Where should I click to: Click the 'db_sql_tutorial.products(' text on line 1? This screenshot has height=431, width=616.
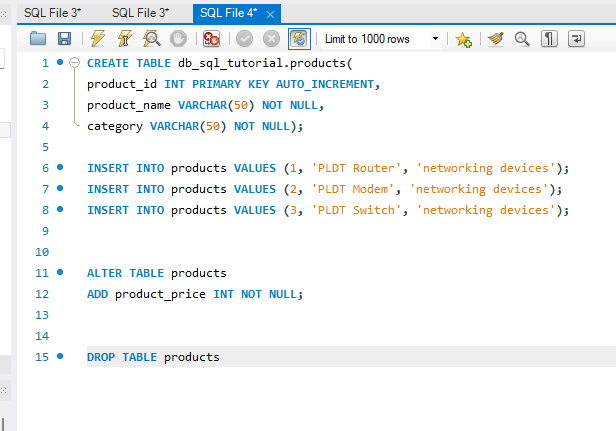265,63
